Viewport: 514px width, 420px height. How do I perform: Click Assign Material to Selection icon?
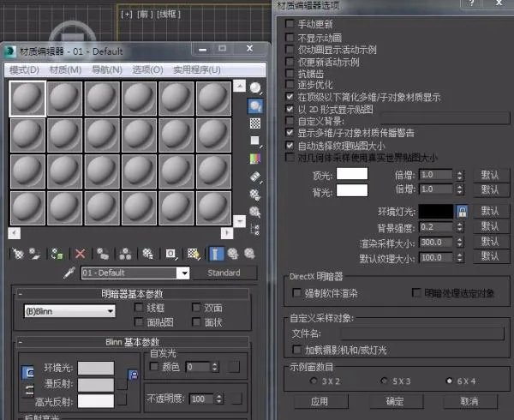[57, 254]
